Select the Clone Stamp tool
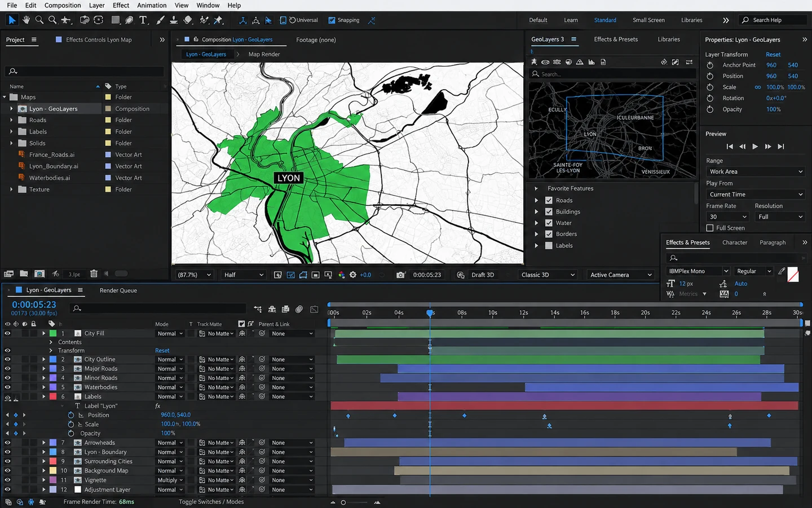 174,20
